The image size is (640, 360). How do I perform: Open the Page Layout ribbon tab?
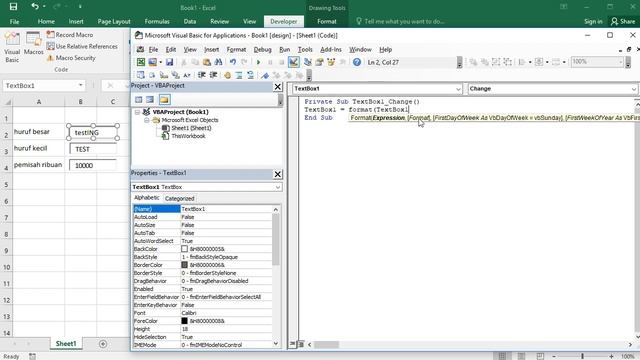click(114, 21)
